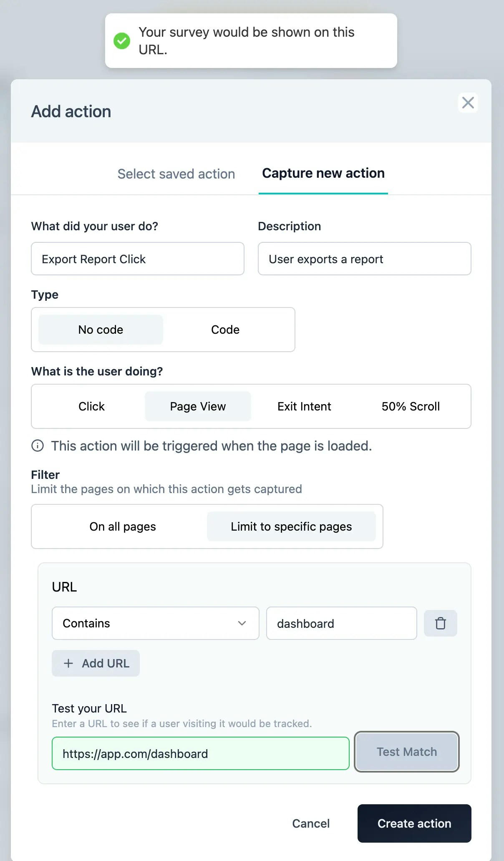Choose the Click user action
Screen dimensions: 504x861
coord(91,406)
